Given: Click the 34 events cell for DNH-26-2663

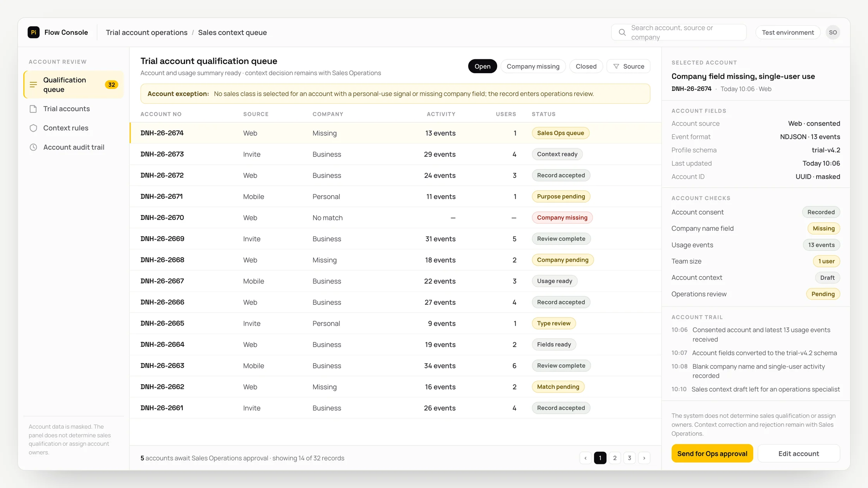Looking at the screenshot, I should click(439, 366).
